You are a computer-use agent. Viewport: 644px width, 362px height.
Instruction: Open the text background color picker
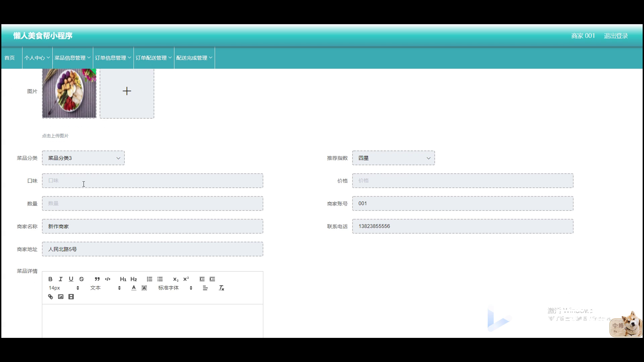[x=144, y=288]
